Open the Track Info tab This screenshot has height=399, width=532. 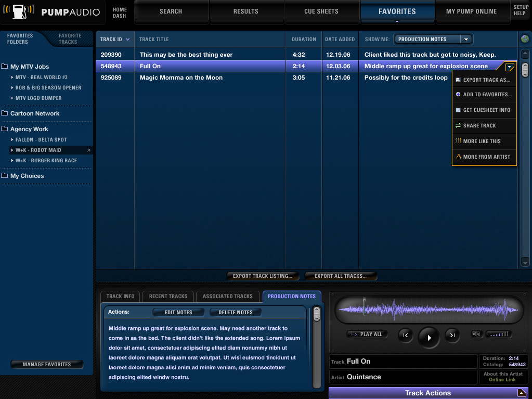pyautogui.click(x=121, y=296)
